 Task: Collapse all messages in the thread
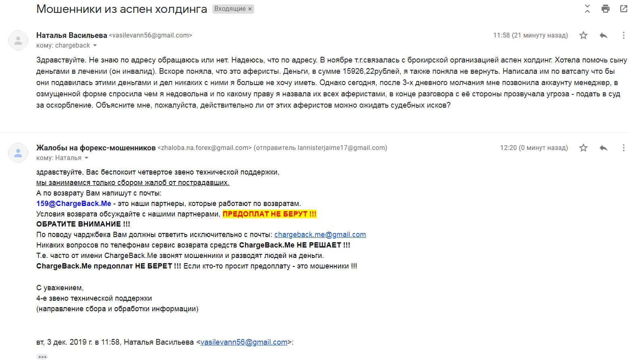[587, 9]
